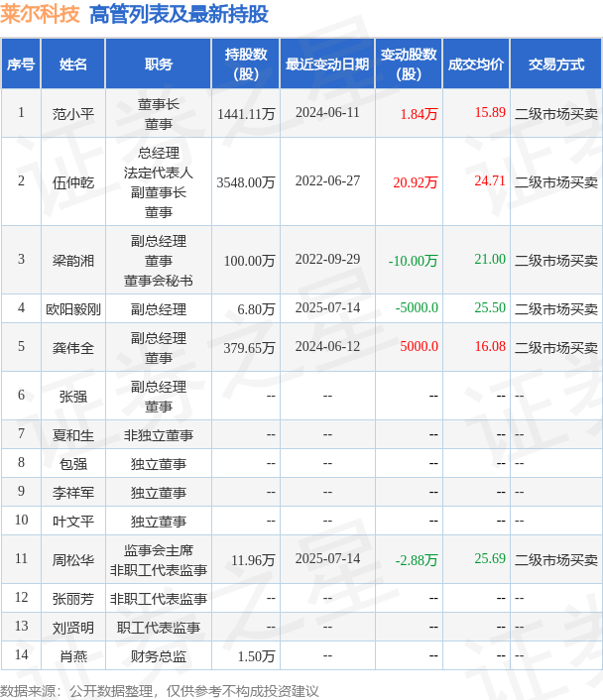Viewport: 603px width, 700px height.
Task: Click 董事长 in 范小平's row
Action: point(159,104)
